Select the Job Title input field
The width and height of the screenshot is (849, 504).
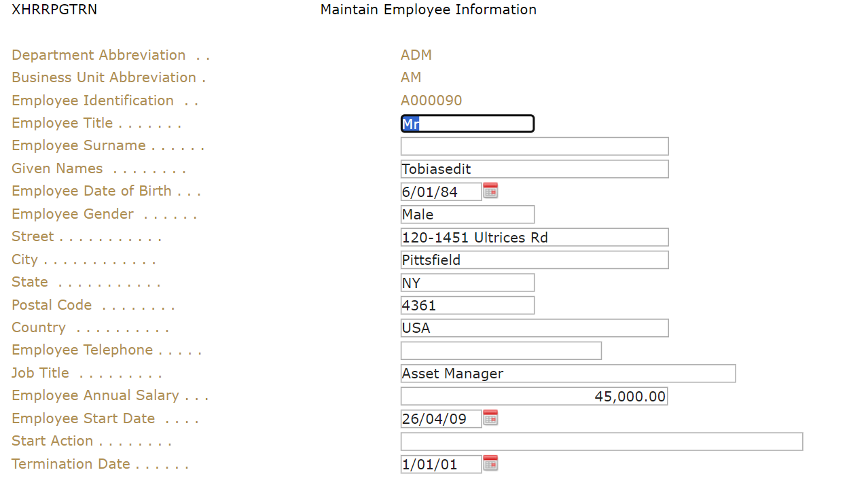tap(568, 374)
